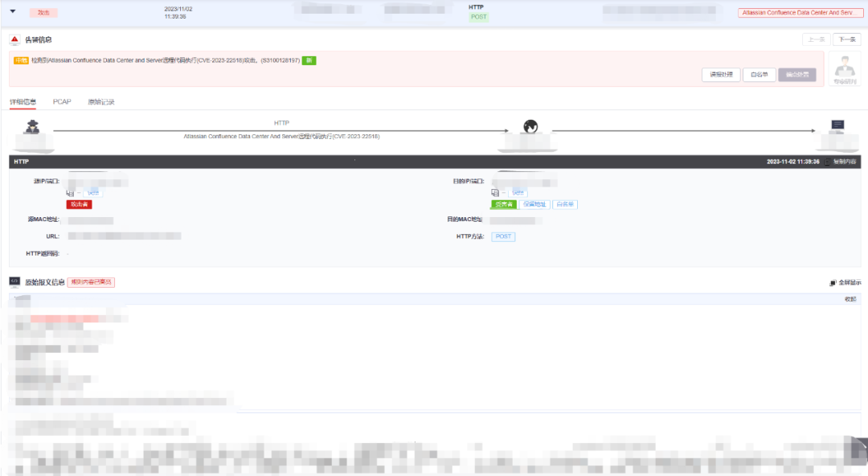Click the blue tag under destination IP
The image size is (868, 476).
pyautogui.click(x=518, y=193)
